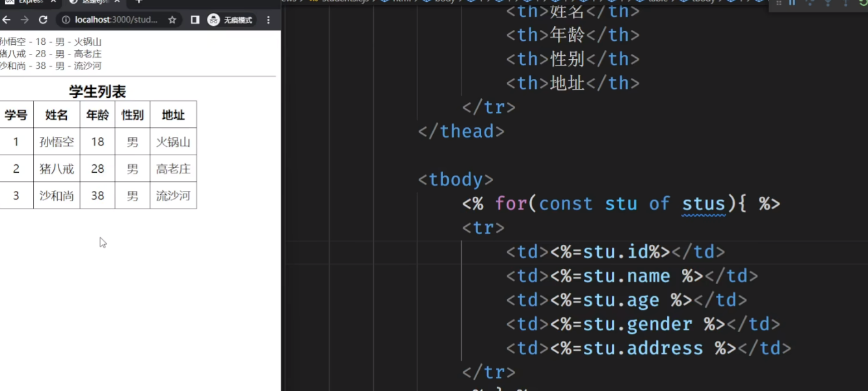Close the 这是ejs tab
The image size is (868, 391).
pyautogui.click(x=118, y=2)
